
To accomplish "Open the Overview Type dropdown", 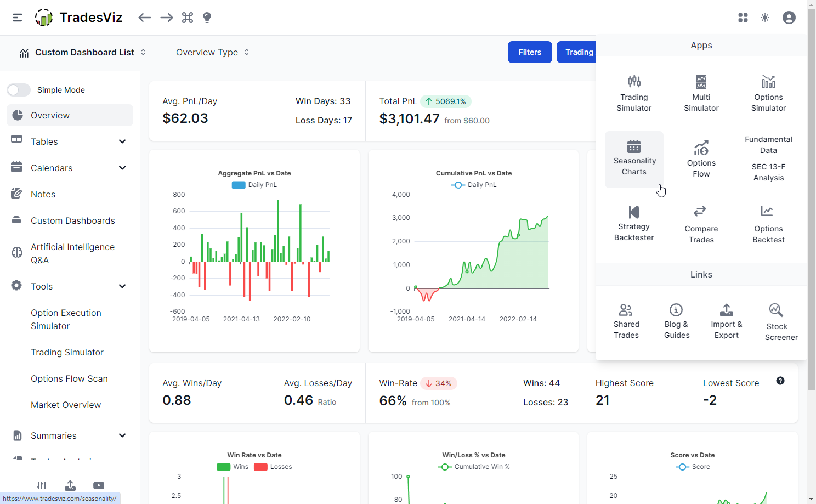I will click(x=212, y=52).
